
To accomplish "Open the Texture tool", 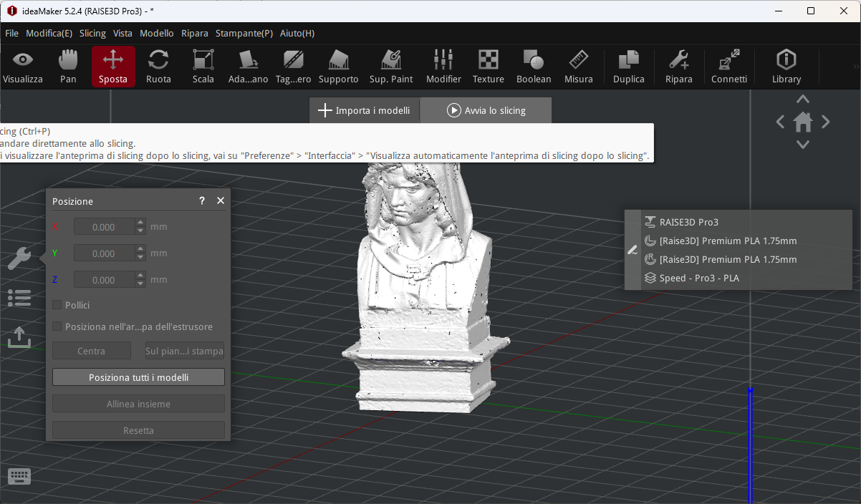I will (488, 67).
